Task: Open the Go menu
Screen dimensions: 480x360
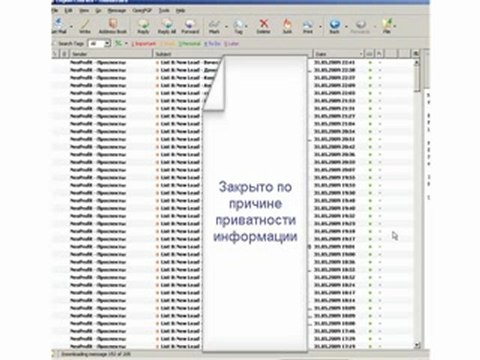Action: pos(98,11)
